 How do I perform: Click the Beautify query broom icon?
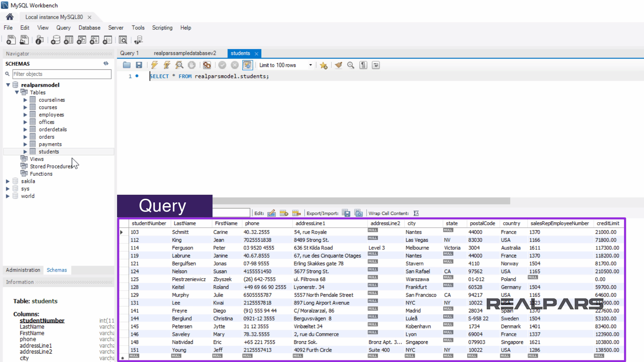(x=338, y=65)
